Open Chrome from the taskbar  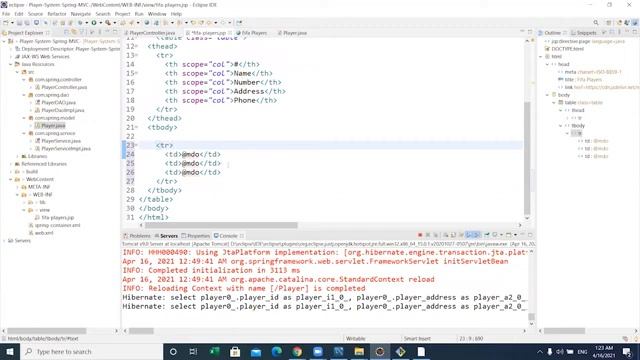(x=297, y=351)
